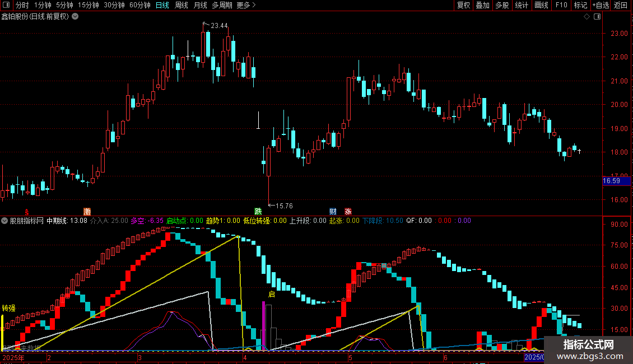Click the 标记 mark button
This screenshot has width=633, height=364.
click(580, 5)
